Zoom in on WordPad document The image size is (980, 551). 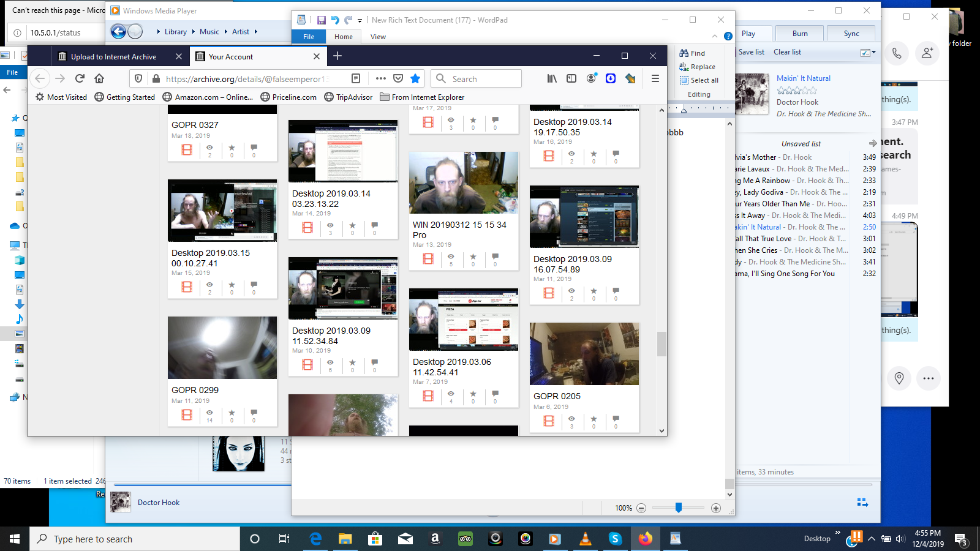coord(716,508)
